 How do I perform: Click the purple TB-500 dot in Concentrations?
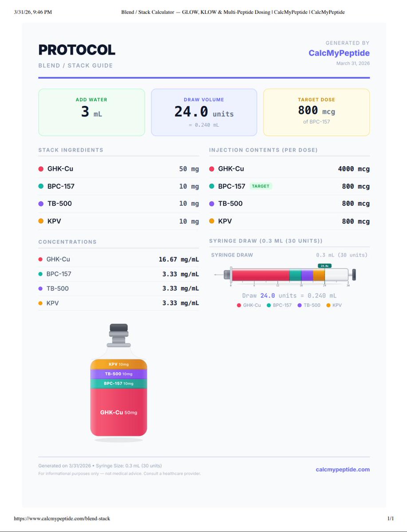pyautogui.click(x=40, y=289)
